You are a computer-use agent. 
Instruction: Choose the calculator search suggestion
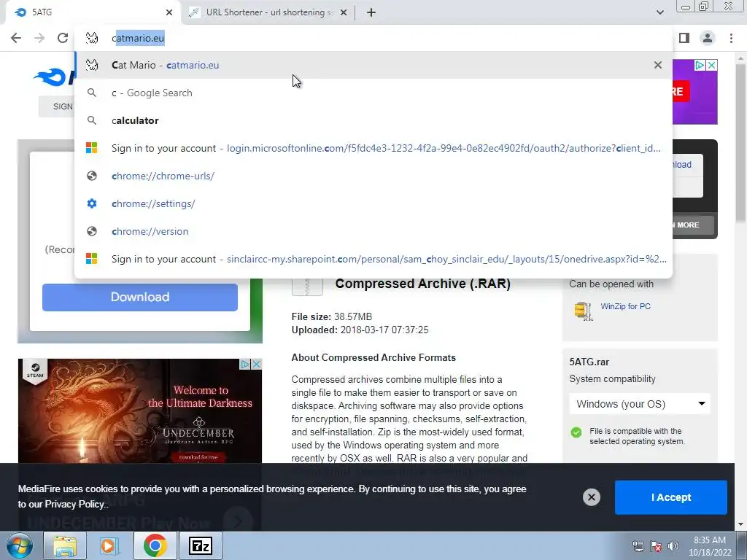tap(373, 120)
